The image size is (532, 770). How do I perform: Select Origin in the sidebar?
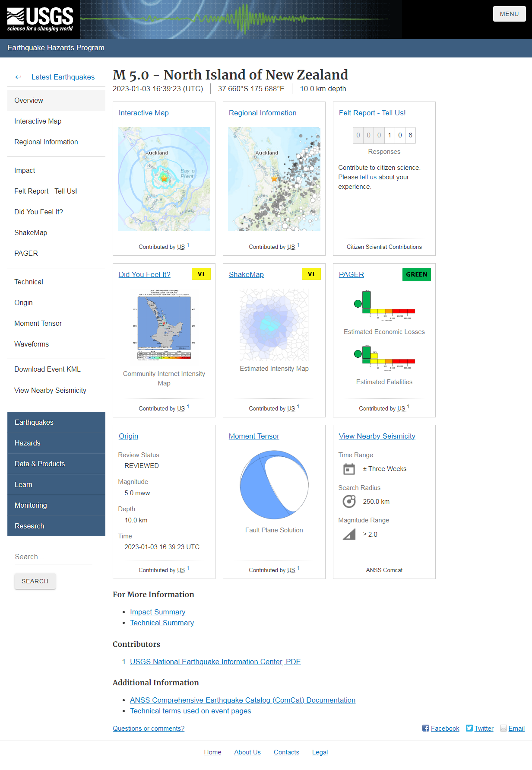click(x=56, y=302)
